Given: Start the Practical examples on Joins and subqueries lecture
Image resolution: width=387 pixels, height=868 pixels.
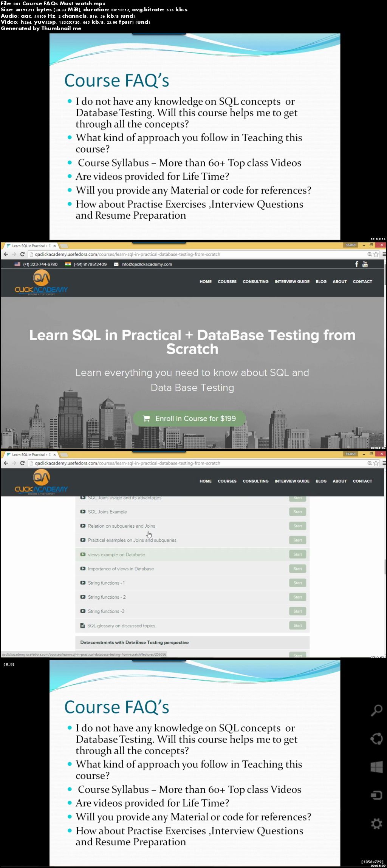Looking at the screenshot, I should [x=297, y=540].
